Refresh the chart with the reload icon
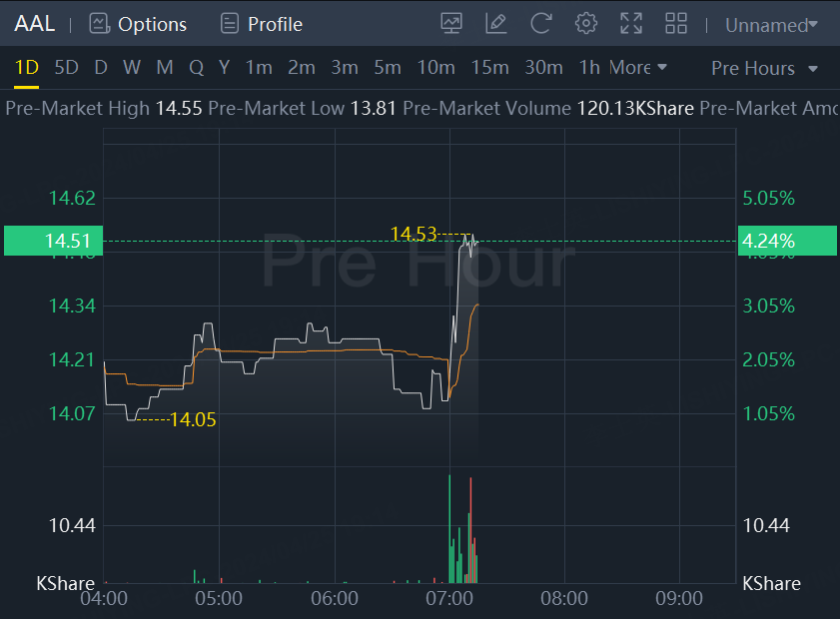Viewport: 840px width, 619px height. click(x=540, y=24)
